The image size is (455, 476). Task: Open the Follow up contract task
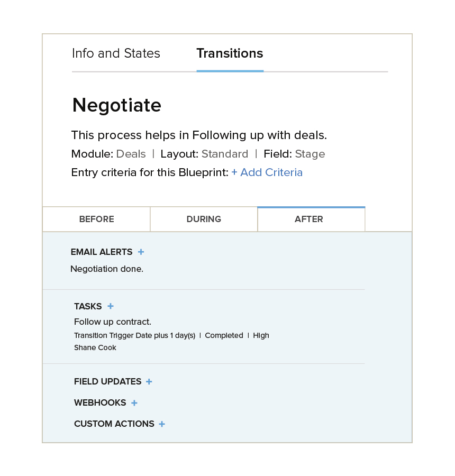pyautogui.click(x=113, y=322)
